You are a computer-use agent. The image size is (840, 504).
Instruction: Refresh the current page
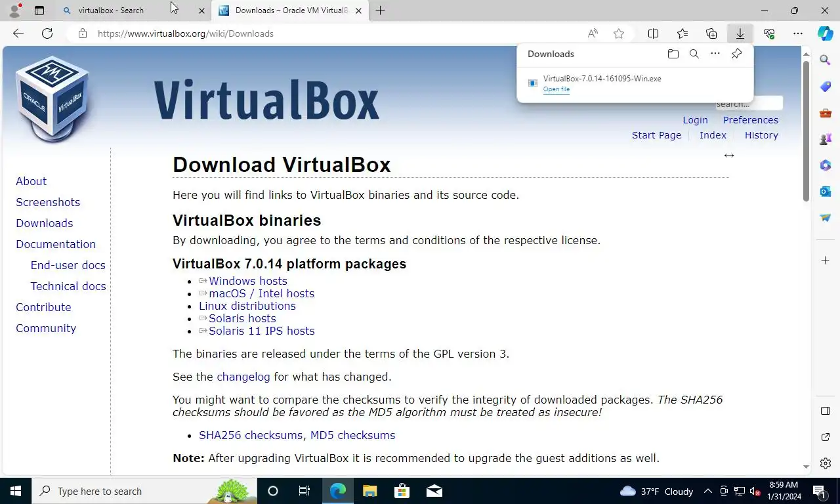47,33
